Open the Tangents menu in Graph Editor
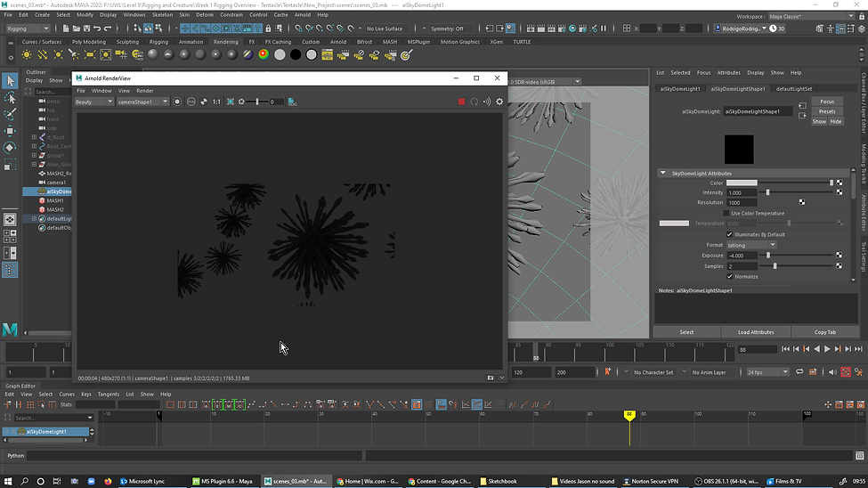The width and height of the screenshot is (868, 488). pyautogui.click(x=108, y=394)
